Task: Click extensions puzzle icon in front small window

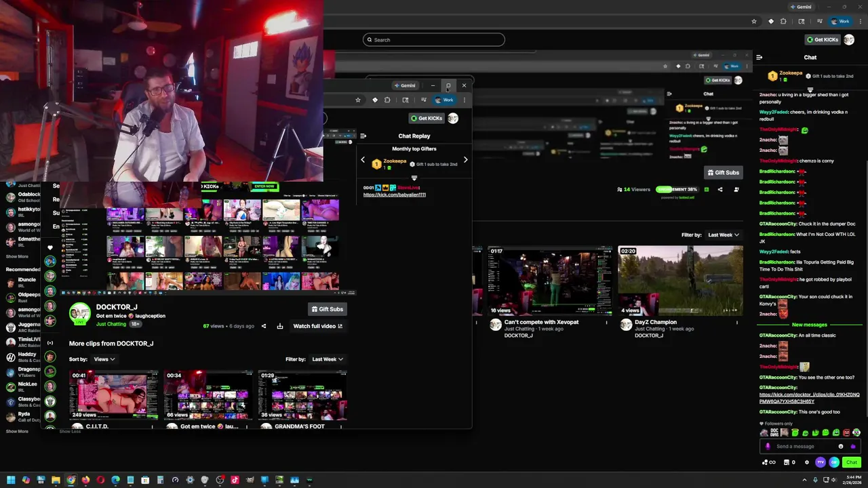Action: click(387, 100)
